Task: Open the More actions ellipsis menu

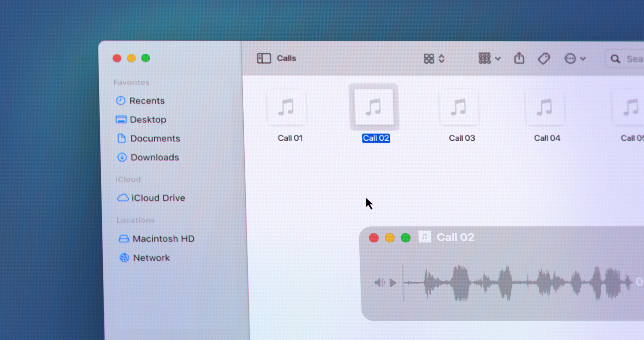Action: point(575,59)
